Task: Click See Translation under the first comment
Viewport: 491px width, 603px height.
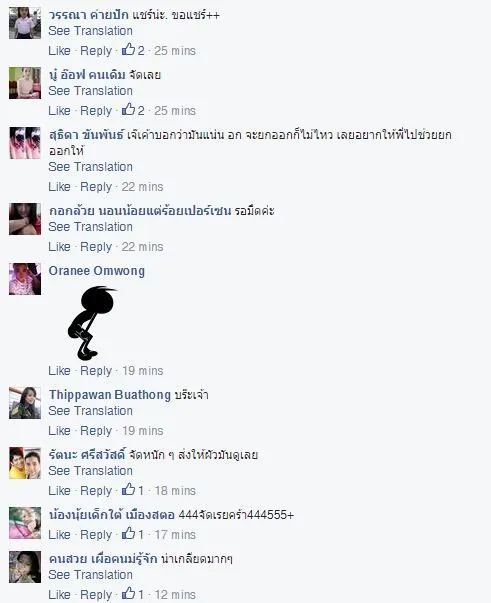Action: point(90,31)
